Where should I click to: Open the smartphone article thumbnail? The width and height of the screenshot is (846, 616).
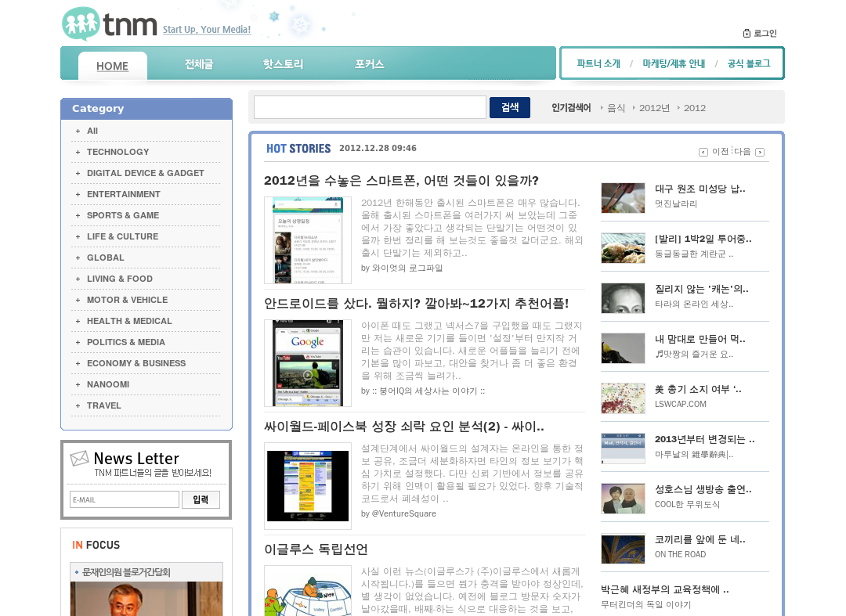tap(308, 240)
